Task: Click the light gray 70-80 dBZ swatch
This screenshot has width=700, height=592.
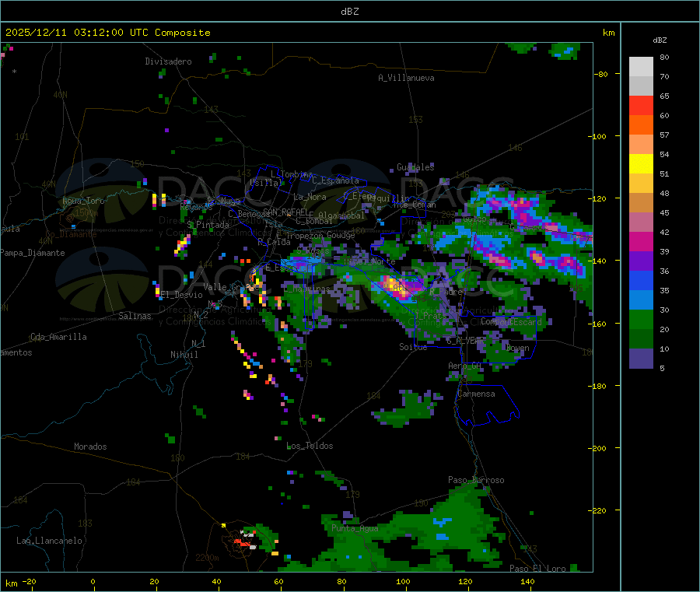Action: pos(641,67)
